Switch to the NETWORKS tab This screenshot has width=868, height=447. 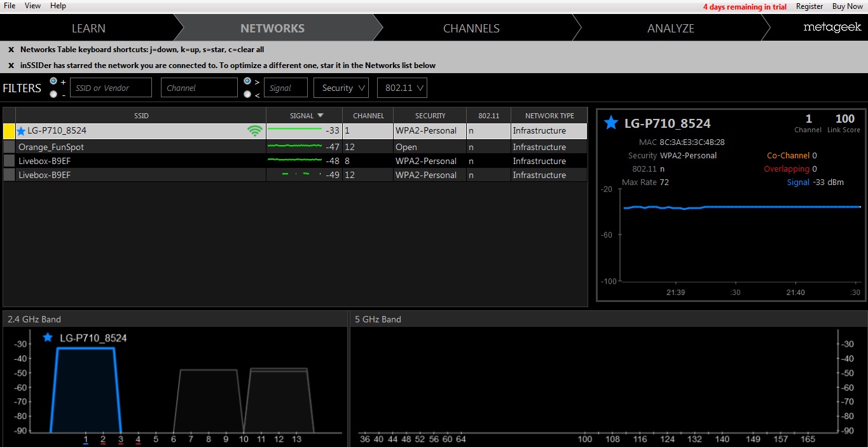click(x=272, y=28)
